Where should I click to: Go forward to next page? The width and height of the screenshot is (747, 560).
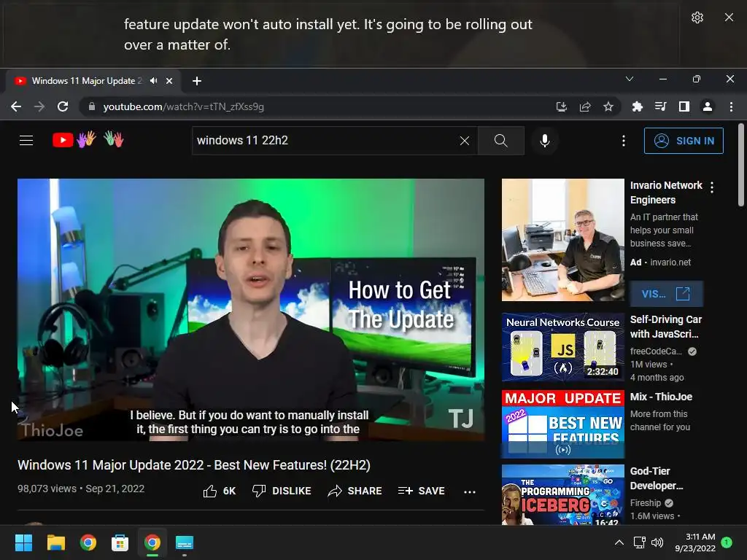(39, 106)
